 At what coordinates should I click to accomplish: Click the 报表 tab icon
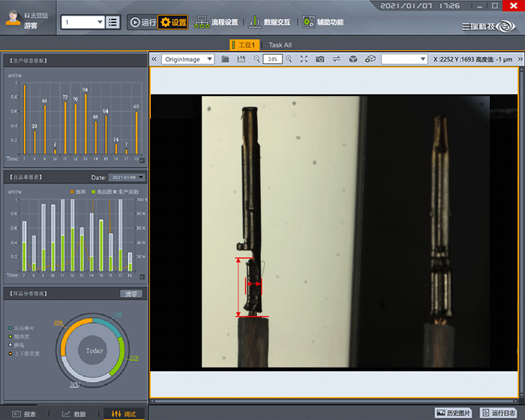pos(16,414)
